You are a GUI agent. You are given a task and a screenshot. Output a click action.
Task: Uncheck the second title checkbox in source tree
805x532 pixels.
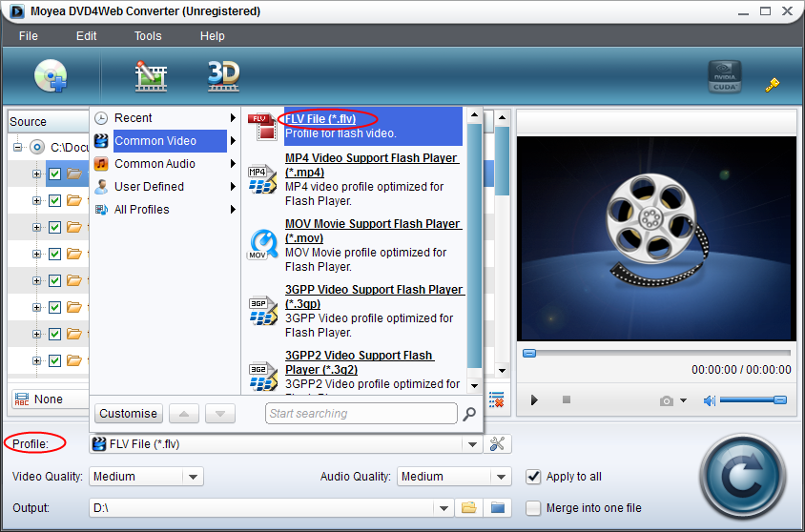55,200
